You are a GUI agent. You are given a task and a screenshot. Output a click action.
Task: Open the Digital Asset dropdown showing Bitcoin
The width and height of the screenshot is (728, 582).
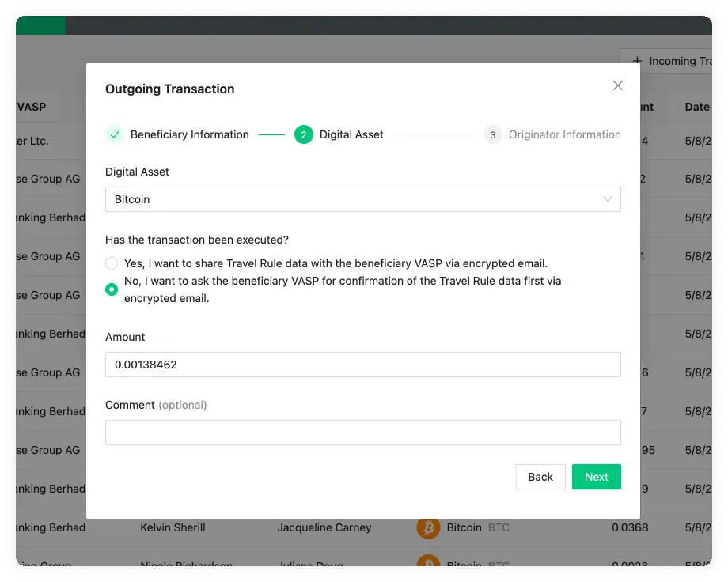(362, 199)
